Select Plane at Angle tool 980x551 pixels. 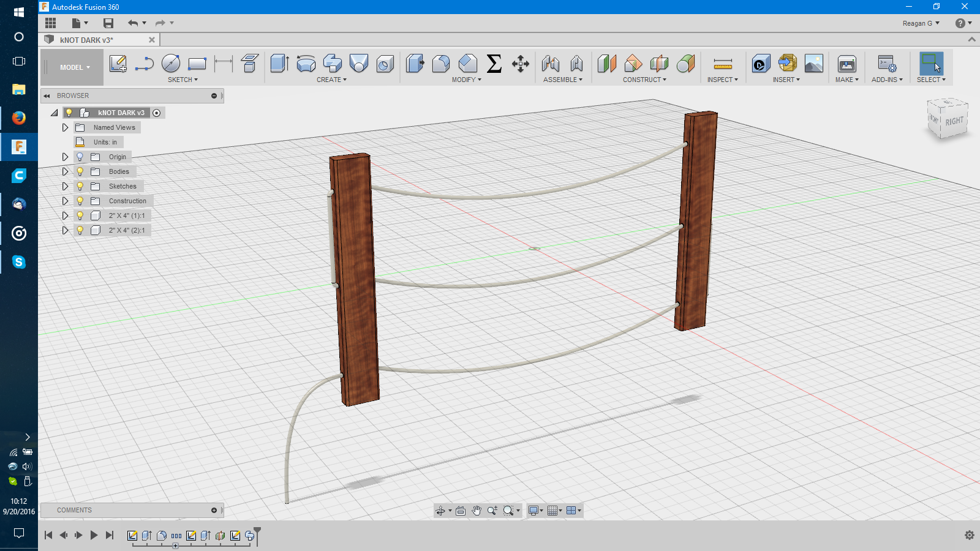(633, 64)
